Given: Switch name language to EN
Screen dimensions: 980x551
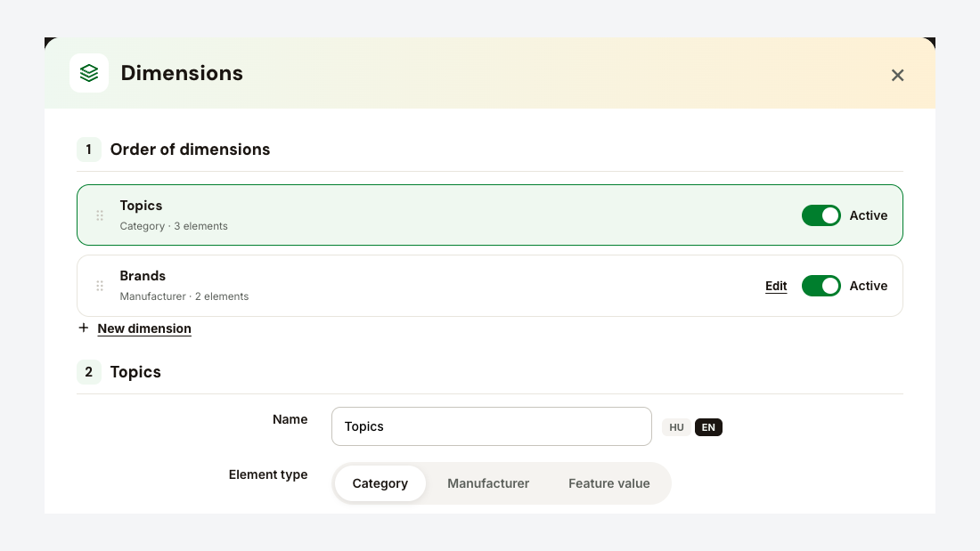Looking at the screenshot, I should click(x=708, y=427).
